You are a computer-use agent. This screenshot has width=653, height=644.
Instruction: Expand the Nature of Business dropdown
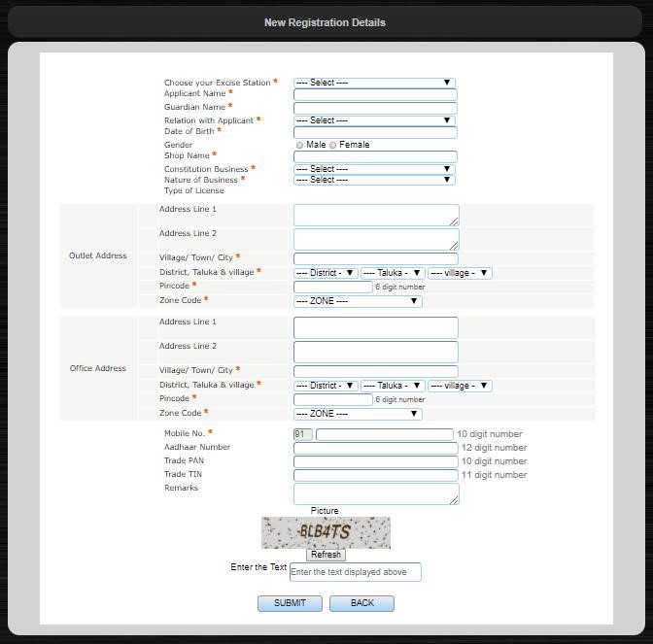point(374,180)
